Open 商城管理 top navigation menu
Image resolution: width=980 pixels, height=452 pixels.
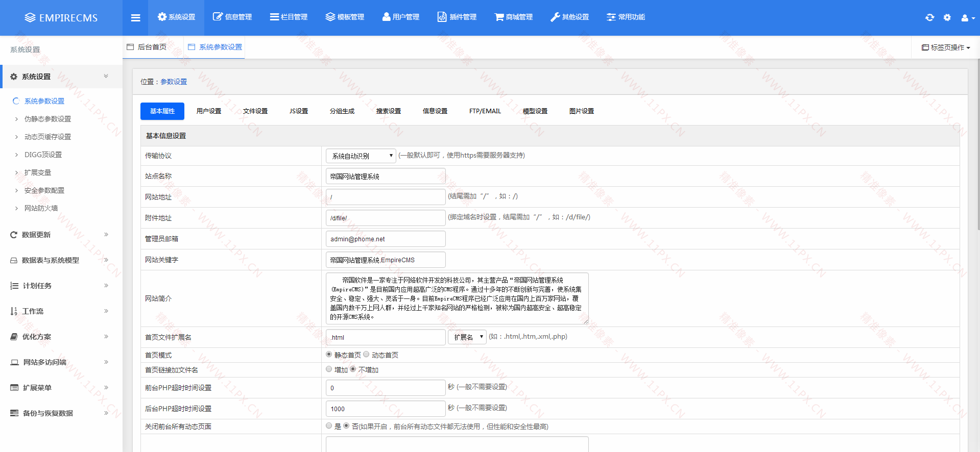tap(513, 17)
